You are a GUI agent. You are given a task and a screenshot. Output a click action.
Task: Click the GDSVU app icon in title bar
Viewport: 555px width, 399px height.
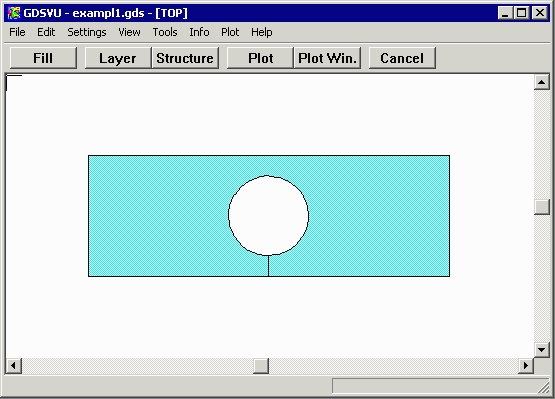click(x=14, y=13)
